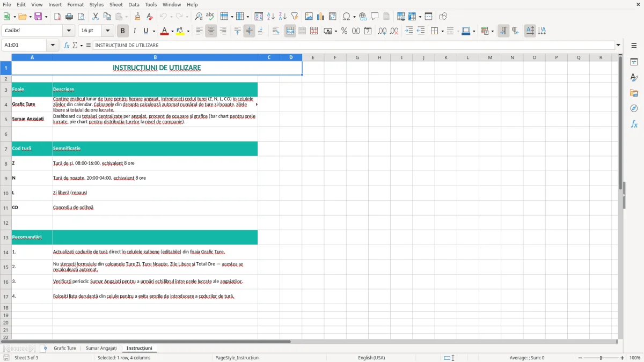Click the Insert Special Character omega icon

pos(347,17)
